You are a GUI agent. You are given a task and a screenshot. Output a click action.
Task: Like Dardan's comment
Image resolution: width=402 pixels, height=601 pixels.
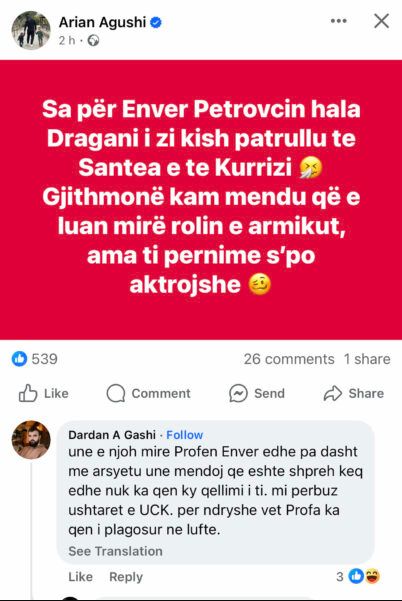coord(80,577)
